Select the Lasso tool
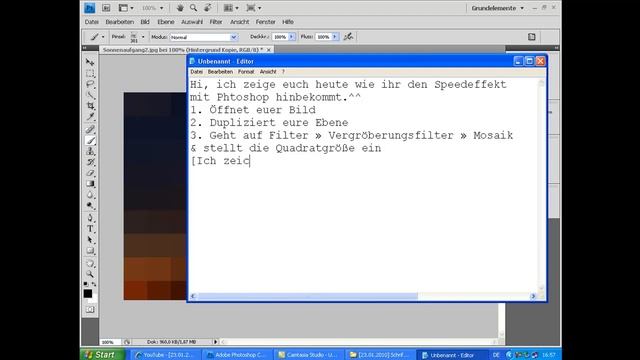The image size is (640, 360). click(90, 84)
